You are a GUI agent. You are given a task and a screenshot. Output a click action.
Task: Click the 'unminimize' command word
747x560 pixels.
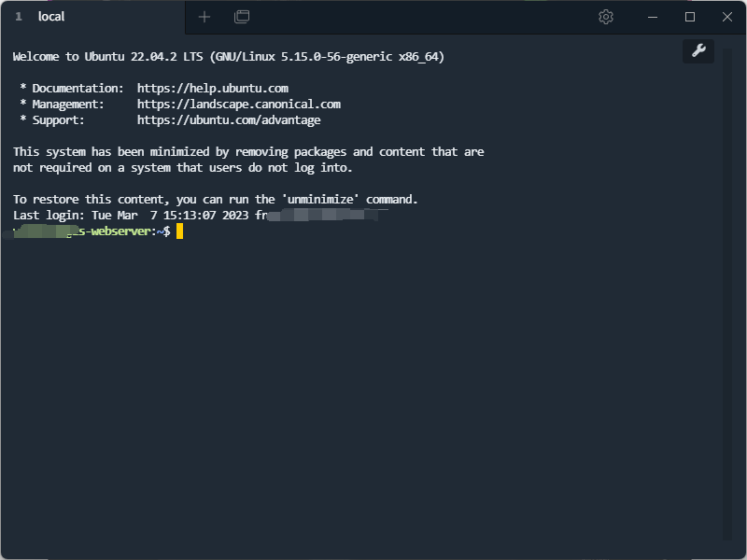[x=320, y=200]
